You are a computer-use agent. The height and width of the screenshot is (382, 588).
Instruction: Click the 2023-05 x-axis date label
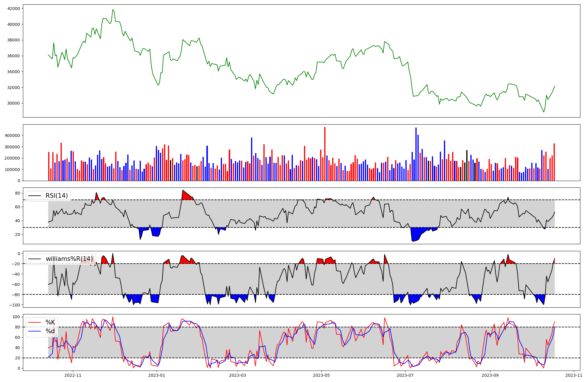point(321,375)
